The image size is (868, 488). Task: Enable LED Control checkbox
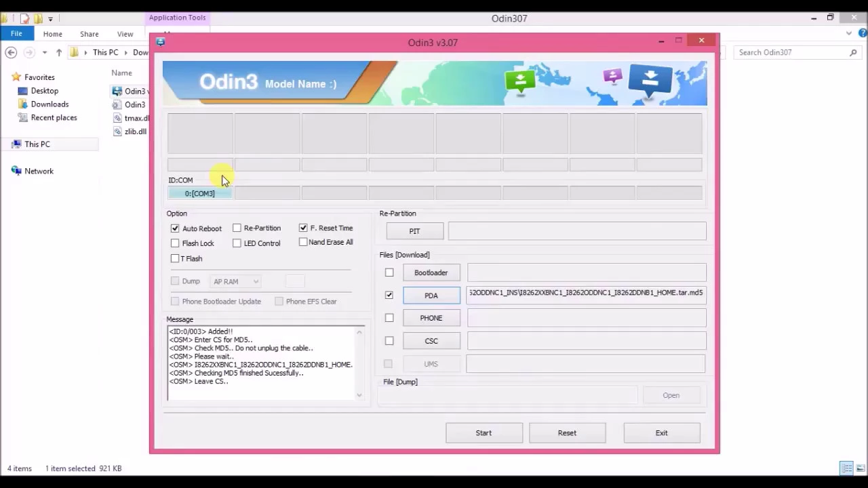pos(237,243)
